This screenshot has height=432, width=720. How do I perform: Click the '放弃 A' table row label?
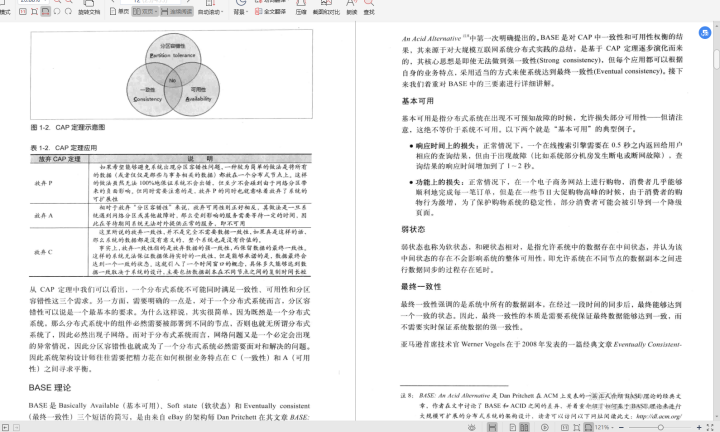tap(44, 215)
